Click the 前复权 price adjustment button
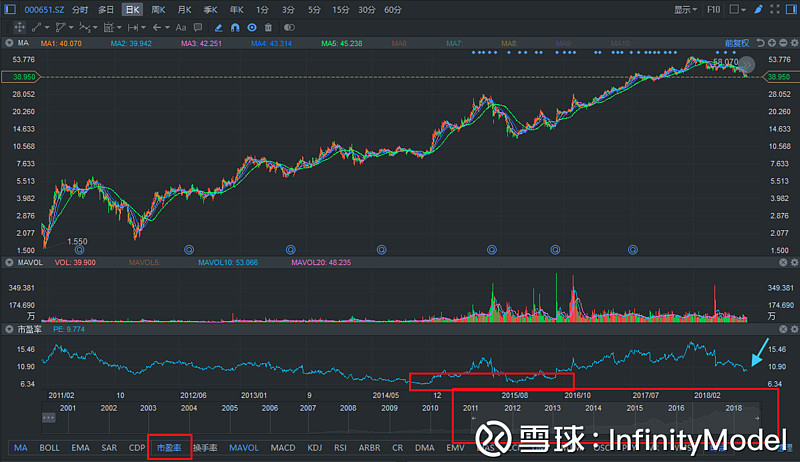 tap(736, 44)
